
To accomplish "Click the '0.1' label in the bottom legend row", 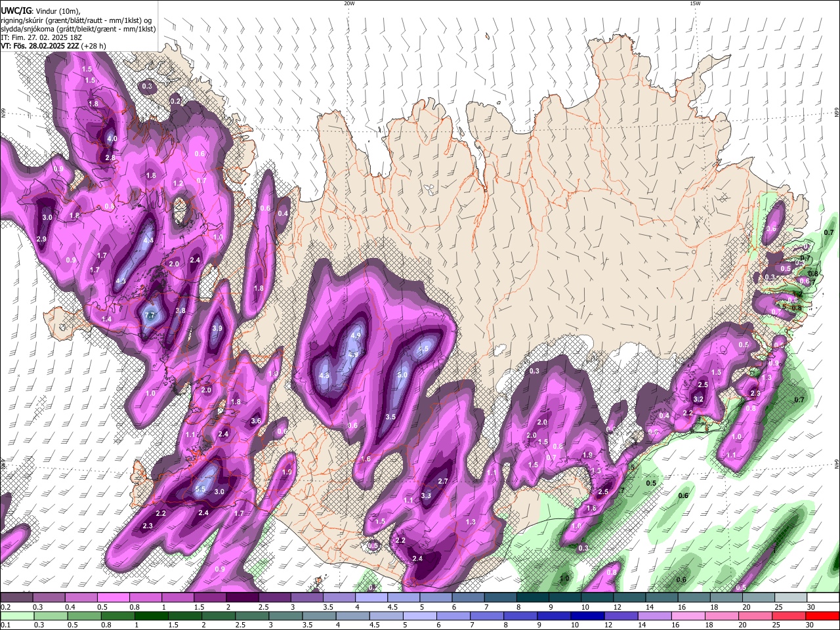I will click(5, 625).
